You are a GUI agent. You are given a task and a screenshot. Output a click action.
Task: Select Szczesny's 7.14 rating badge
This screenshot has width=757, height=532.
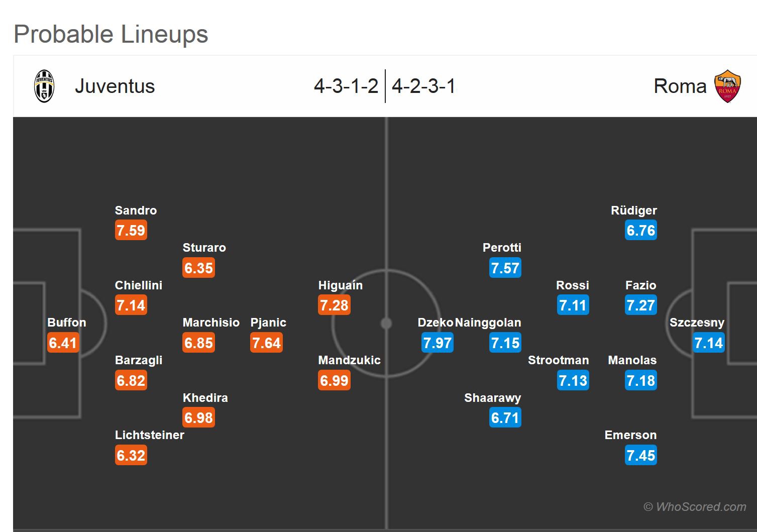tap(708, 343)
